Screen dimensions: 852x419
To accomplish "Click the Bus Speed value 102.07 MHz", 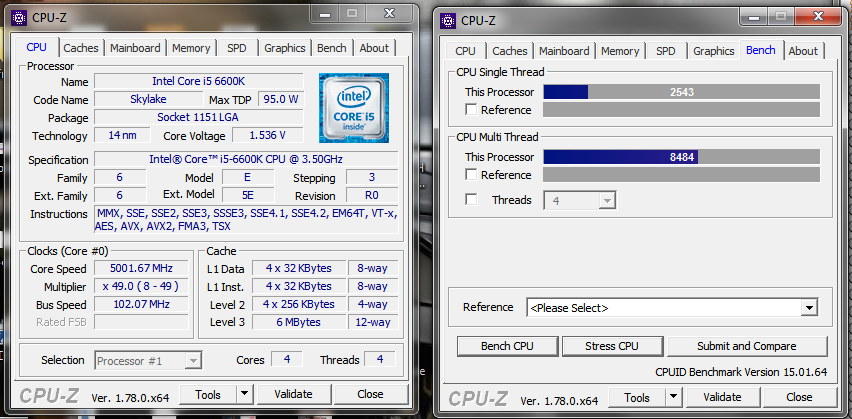I will tap(141, 304).
